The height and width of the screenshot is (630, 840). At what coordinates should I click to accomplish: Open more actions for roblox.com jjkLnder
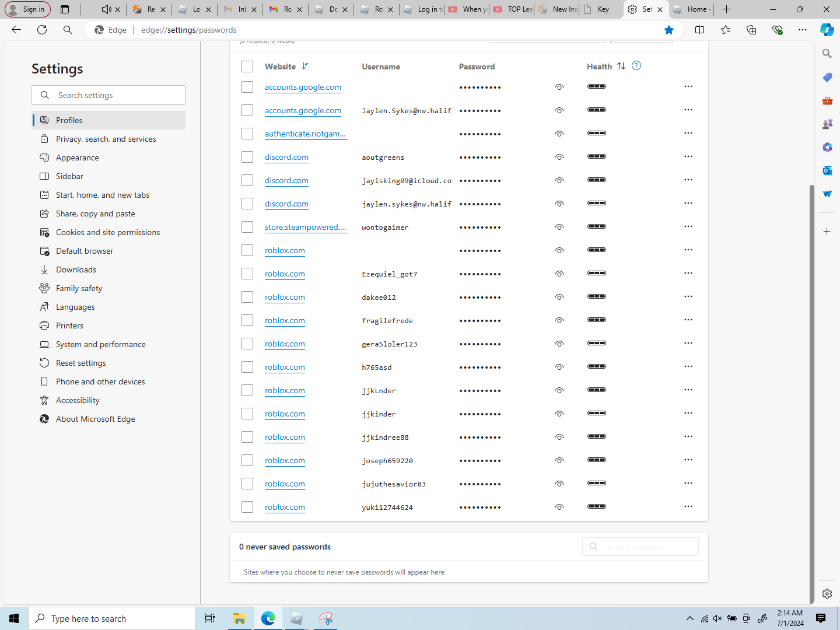point(688,390)
